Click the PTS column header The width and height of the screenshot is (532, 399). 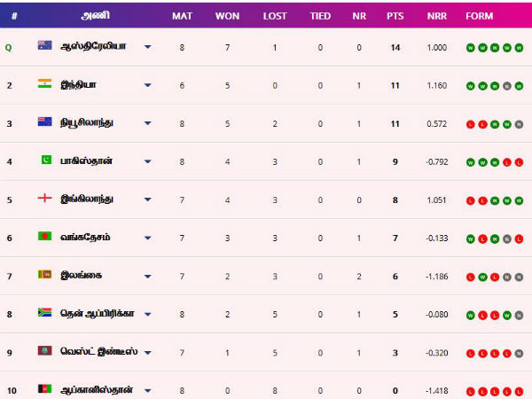tap(395, 16)
